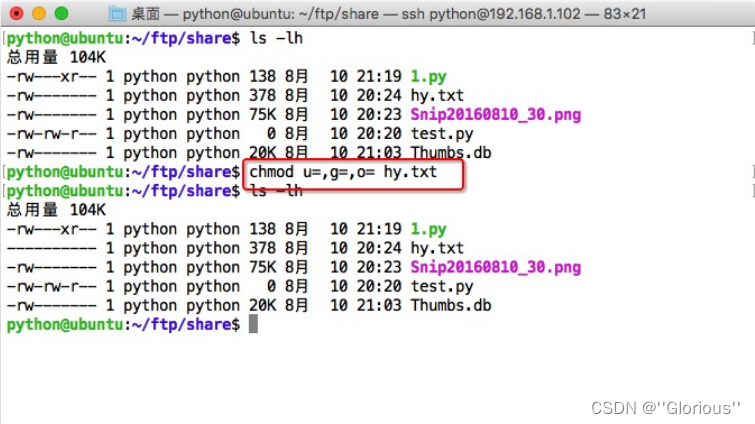Click '-rw-rw-r--' permissions in the second listing
This screenshot has height=424, width=755.
[x=52, y=286]
